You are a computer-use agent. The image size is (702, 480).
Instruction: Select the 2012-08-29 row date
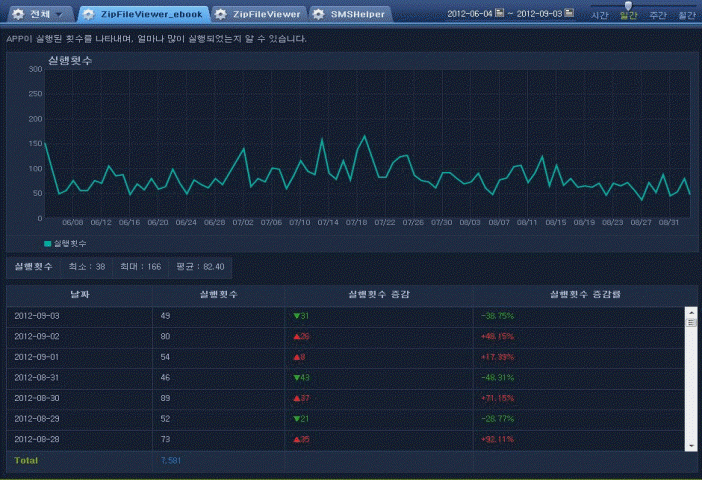pyautogui.click(x=37, y=419)
